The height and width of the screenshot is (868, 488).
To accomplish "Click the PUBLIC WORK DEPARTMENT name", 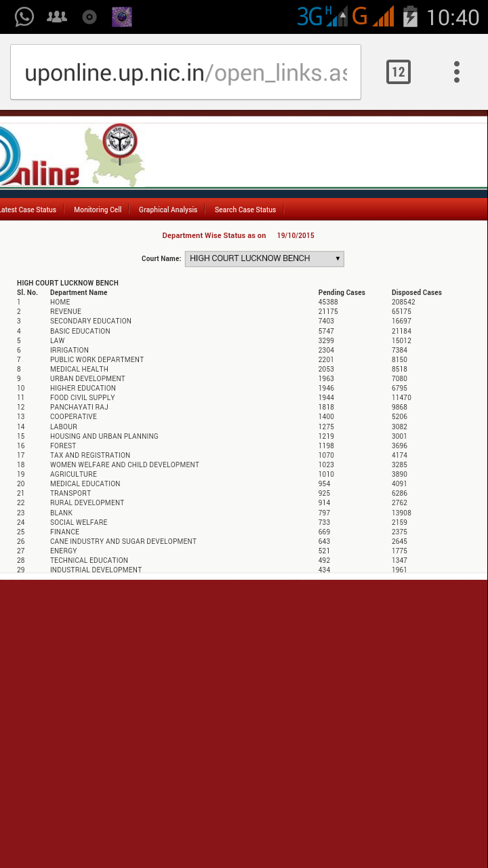I will [x=97, y=360].
